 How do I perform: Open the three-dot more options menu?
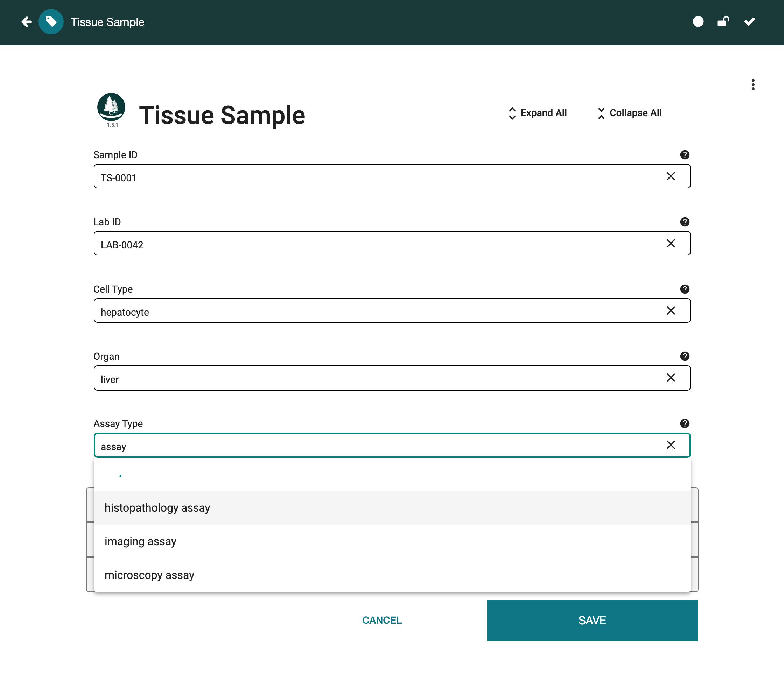(753, 85)
